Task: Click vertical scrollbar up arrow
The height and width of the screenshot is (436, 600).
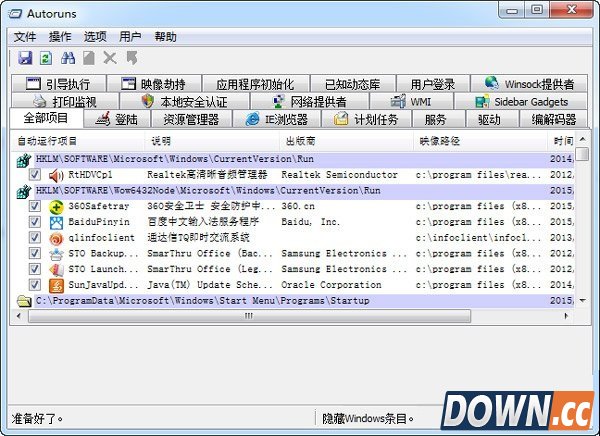Action: click(x=582, y=139)
